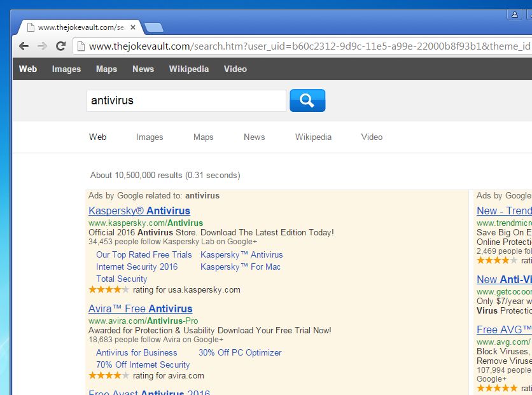Click the www.kaspersky.com/Antivirus URL

[x=146, y=223]
